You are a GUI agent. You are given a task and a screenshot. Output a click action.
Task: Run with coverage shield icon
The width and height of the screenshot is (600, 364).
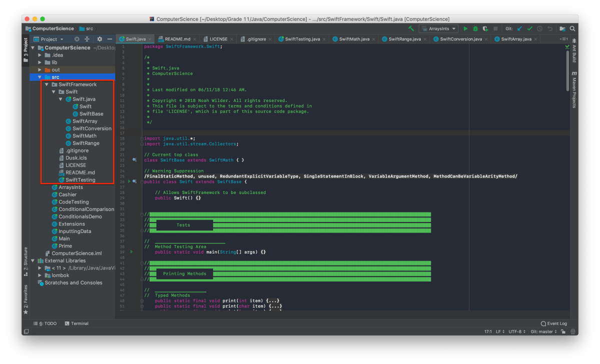pos(485,28)
